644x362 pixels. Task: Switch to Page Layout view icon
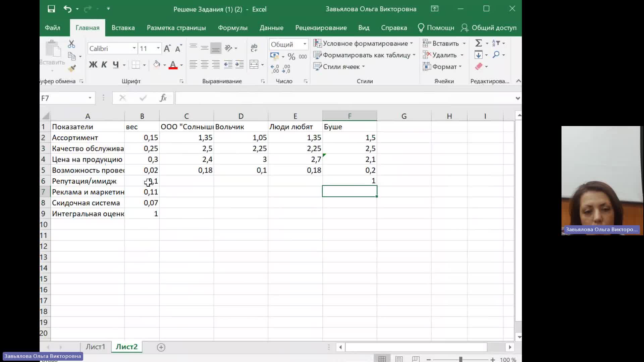(399, 359)
